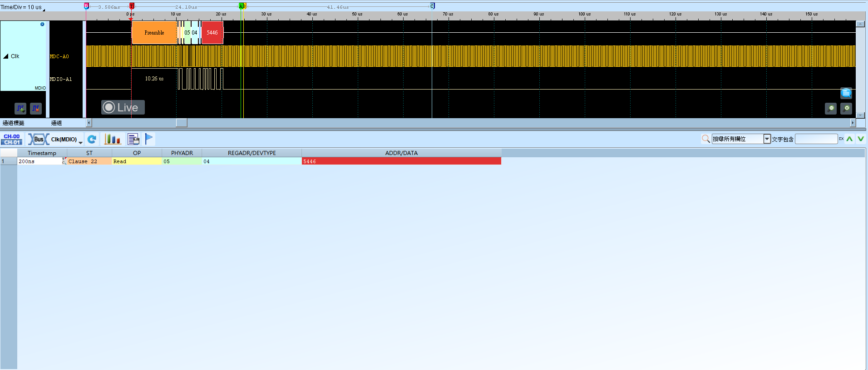The image size is (868, 370).
Task: Click the search magnifier icon
Action: (x=705, y=139)
